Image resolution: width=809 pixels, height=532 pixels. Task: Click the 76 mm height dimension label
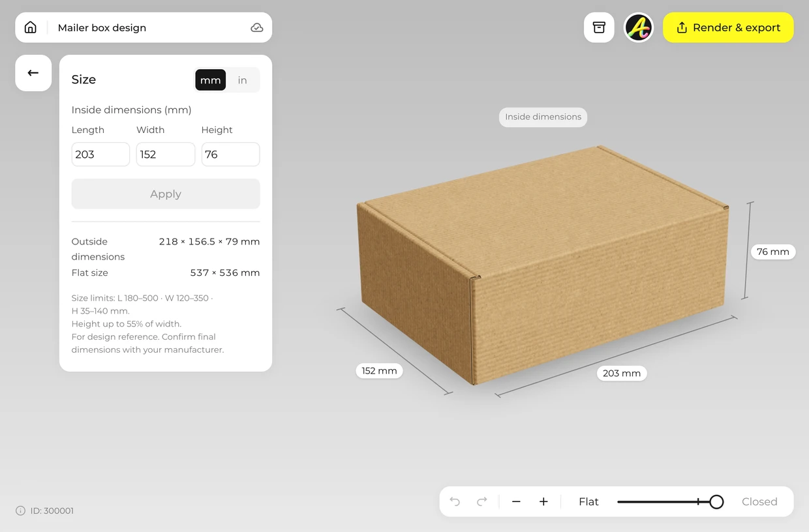coord(772,252)
